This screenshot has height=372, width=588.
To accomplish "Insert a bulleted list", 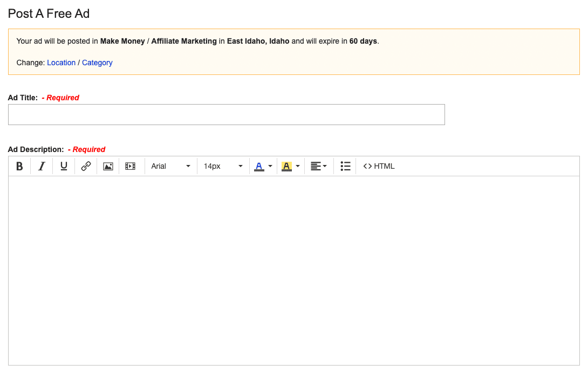I will point(345,166).
